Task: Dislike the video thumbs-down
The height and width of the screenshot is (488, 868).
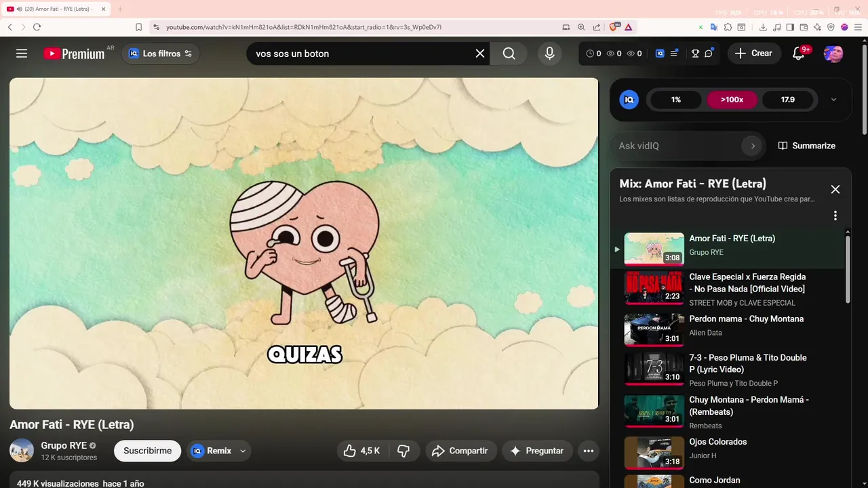Action: 403,451
